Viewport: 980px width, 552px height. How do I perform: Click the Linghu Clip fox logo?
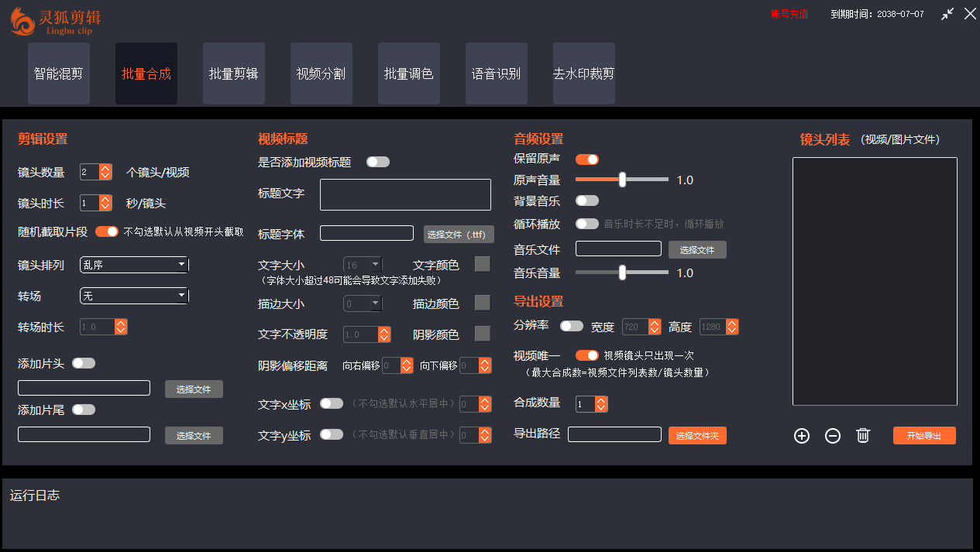pyautogui.click(x=23, y=22)
